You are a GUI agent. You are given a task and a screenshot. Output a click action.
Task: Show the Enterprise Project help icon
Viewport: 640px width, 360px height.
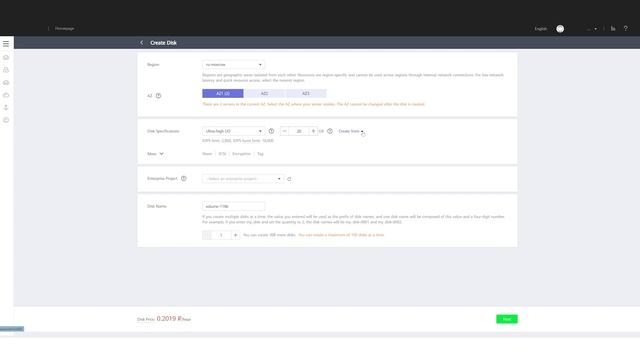coord(184,178)
